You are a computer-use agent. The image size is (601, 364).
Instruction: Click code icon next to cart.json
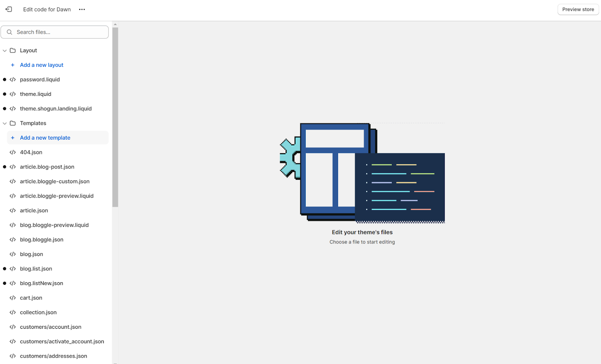tap(13, 298)
